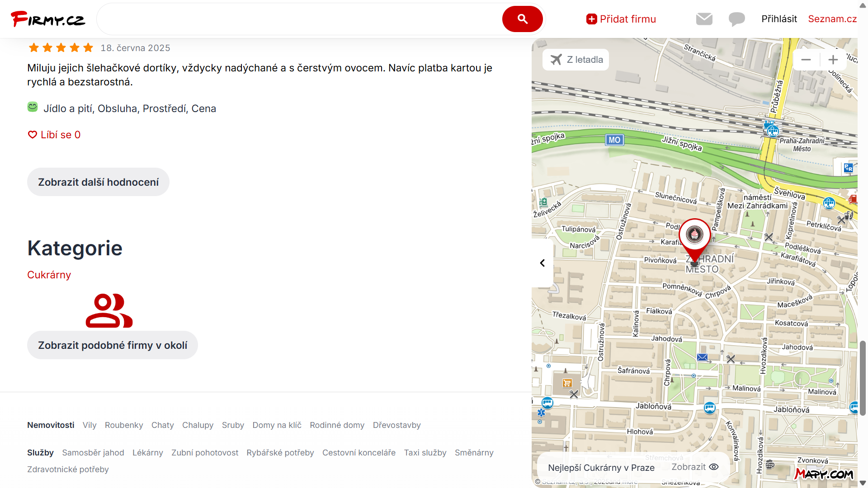Open Seznam.cz header link
Image resolution: width=868 pixels, height=488 pixels.
tap(832, 19)
